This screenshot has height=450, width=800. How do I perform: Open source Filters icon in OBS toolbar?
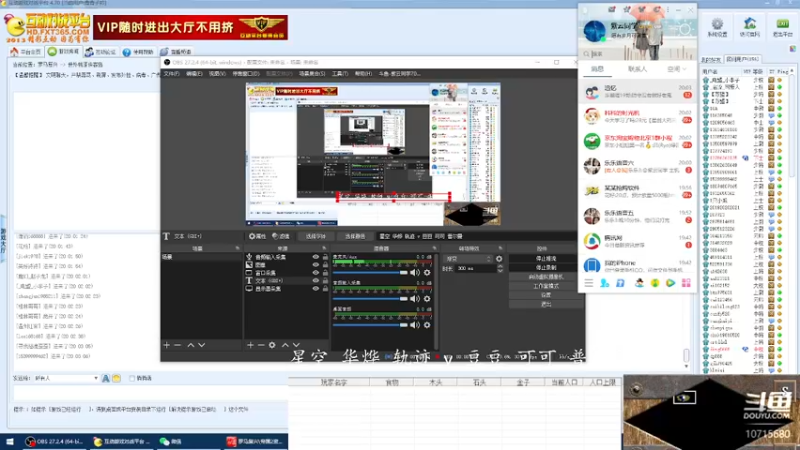click(274, 236)
